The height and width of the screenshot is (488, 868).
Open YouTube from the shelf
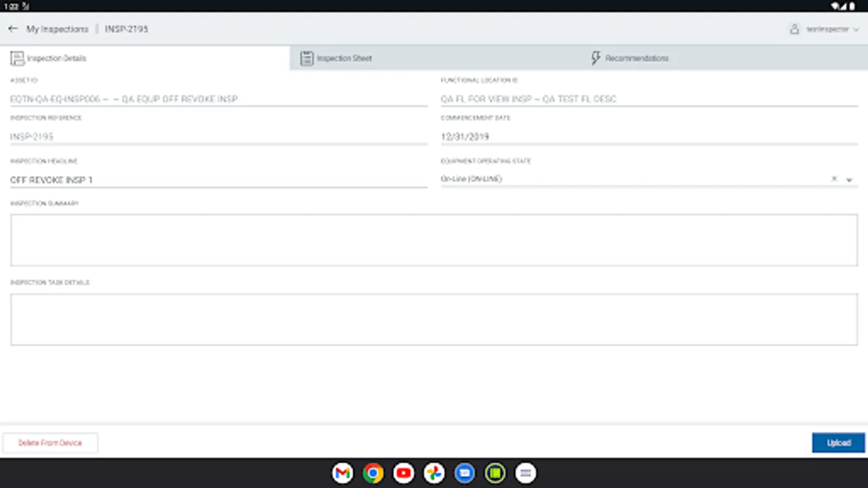pos(404,473)
